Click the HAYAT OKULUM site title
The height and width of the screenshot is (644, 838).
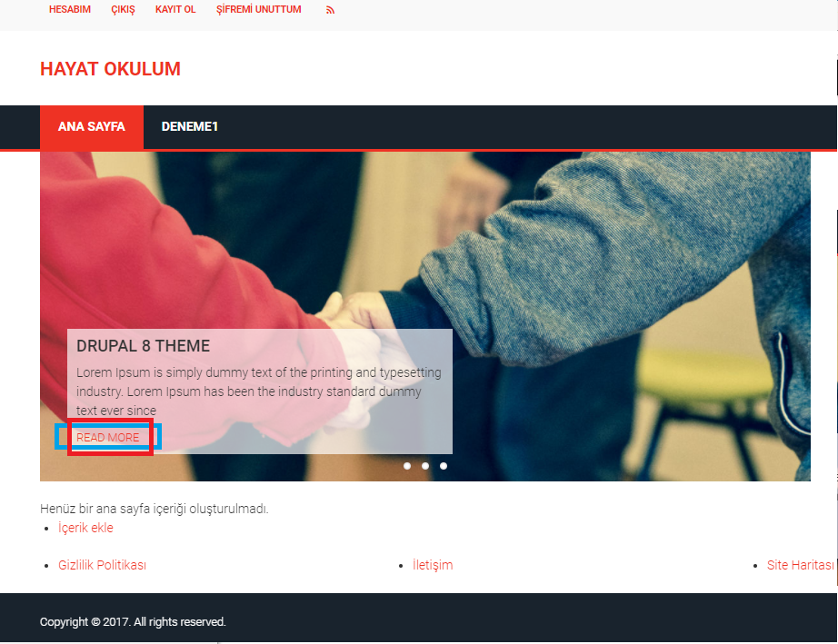coord(110,69)
